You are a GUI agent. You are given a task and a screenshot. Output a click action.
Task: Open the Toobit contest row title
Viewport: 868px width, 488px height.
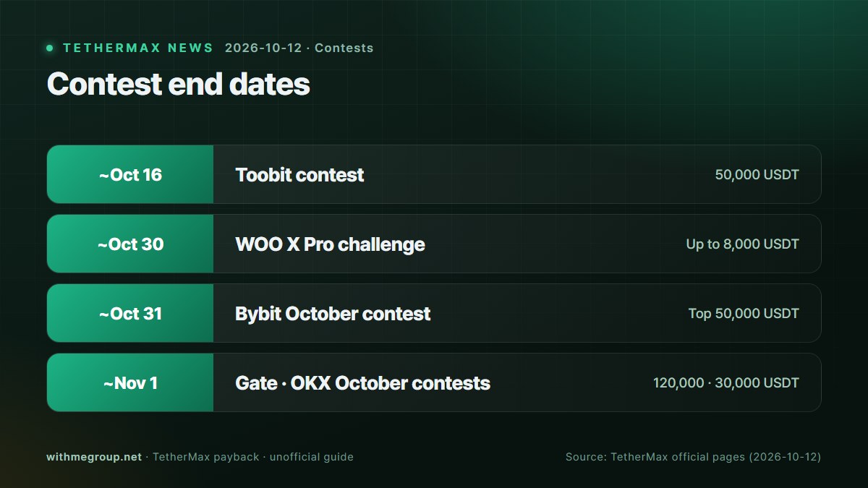299,174
